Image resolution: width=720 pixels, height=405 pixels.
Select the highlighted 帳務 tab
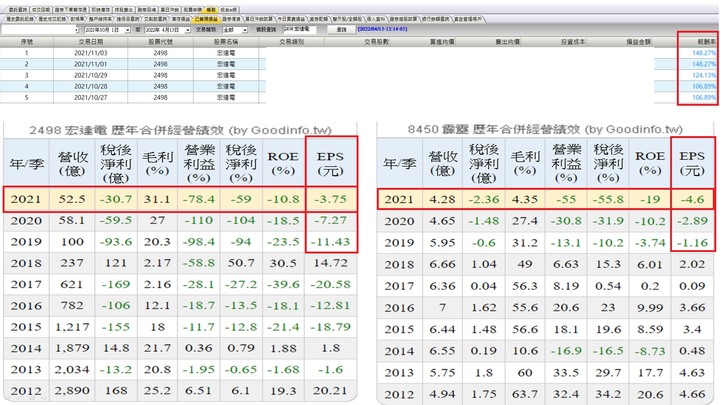211,10
